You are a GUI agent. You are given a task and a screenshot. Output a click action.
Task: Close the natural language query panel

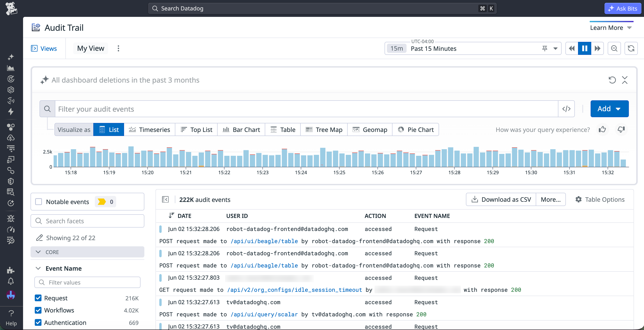[x=625, y=80]
